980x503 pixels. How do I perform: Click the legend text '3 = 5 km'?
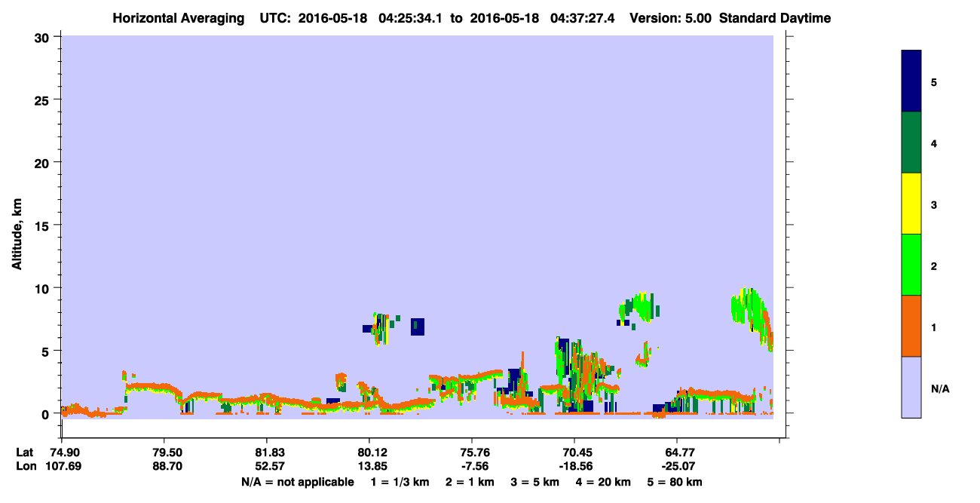coord(534,482)
